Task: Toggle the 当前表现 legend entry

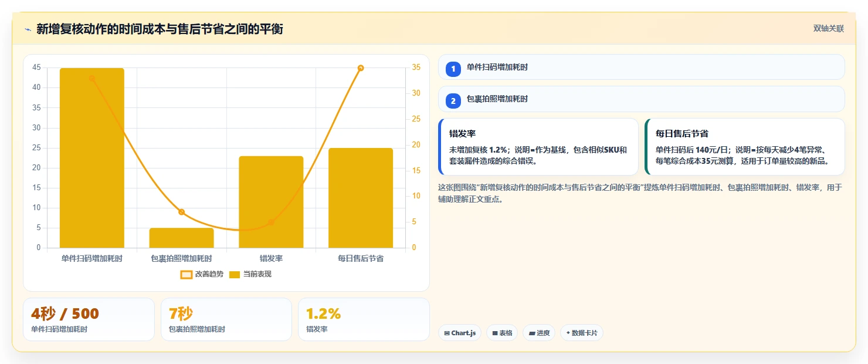Action: [x=250, y=274]
